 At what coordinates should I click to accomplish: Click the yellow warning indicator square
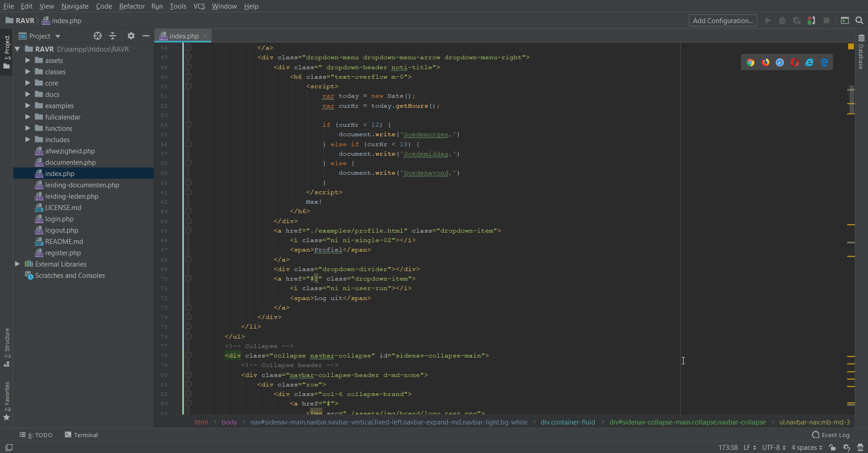[x=851, y=47]
